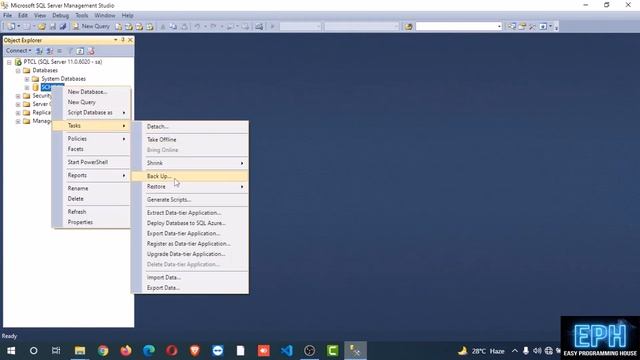The height and width of the screenshot is (360, 640).
Task: Click the Stop icon in Object Explorer toolbar
Action: coord(60,51)
